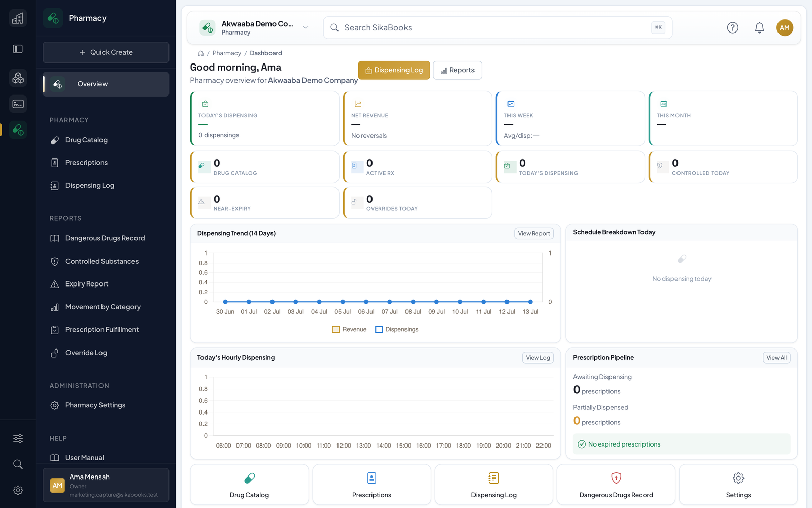Screen dimensions: 812x508
Task: Click Awaiting Dispensing prescriptions count
Action: pos(597,390)
